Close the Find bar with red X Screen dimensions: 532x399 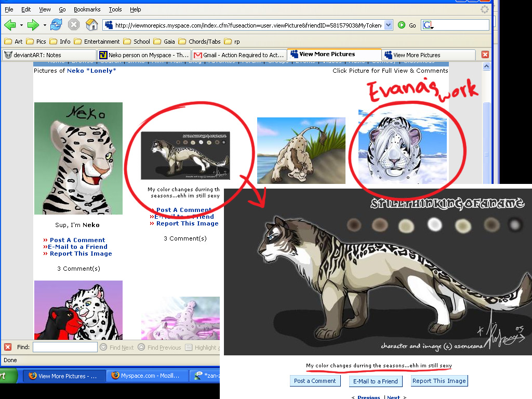[8, 347]
